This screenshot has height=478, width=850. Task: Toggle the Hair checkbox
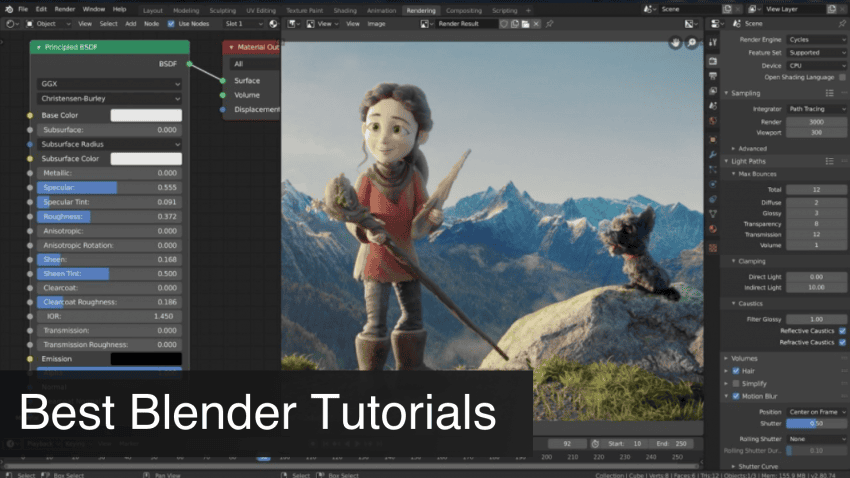click(736, 371)
